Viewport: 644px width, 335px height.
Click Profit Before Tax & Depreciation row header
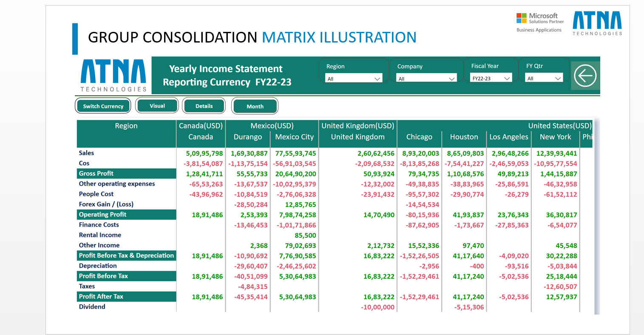pos(127,256)
